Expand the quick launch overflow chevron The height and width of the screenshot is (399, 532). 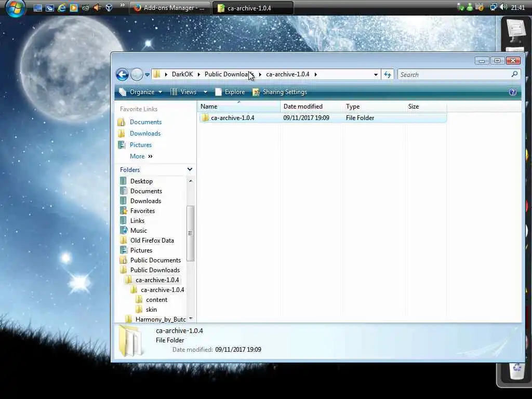tap(123, 5)
